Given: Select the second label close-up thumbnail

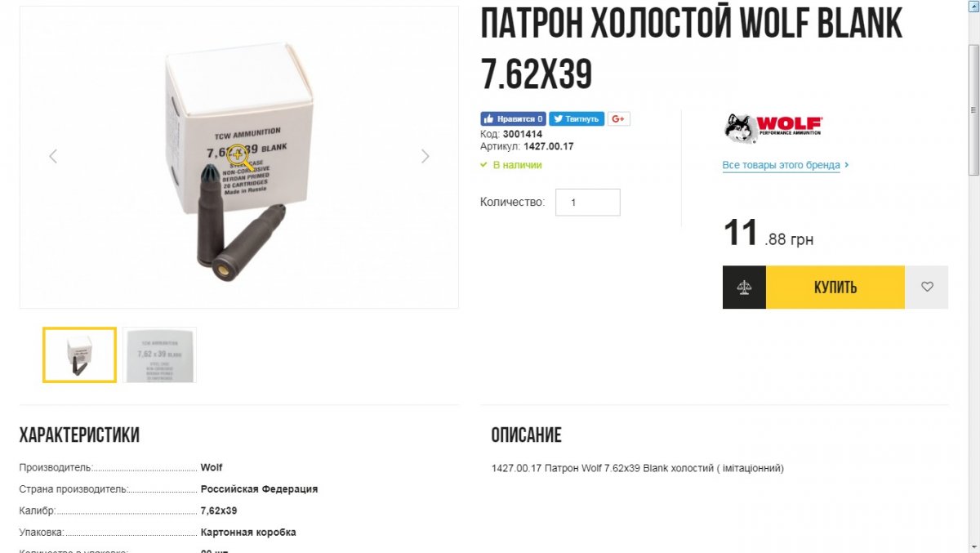Looking at the screenshot, I should (159, 355).
